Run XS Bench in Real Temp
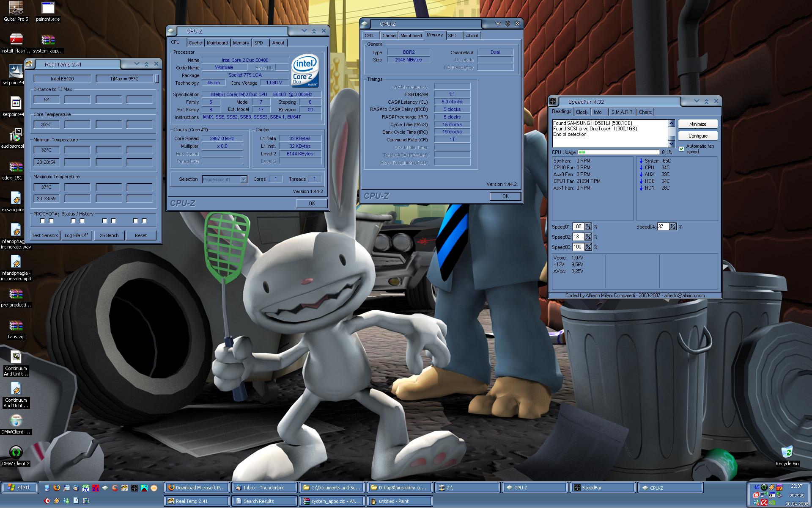This screenshot has height=508, width=812. coord(109,235)
